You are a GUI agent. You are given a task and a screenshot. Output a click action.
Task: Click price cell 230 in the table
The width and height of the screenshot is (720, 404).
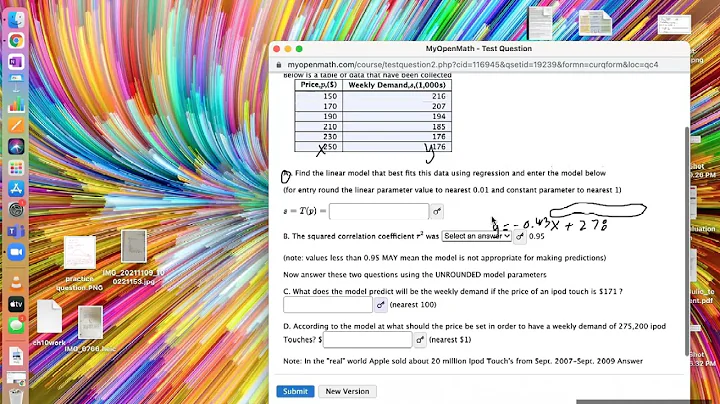(319, 136)
